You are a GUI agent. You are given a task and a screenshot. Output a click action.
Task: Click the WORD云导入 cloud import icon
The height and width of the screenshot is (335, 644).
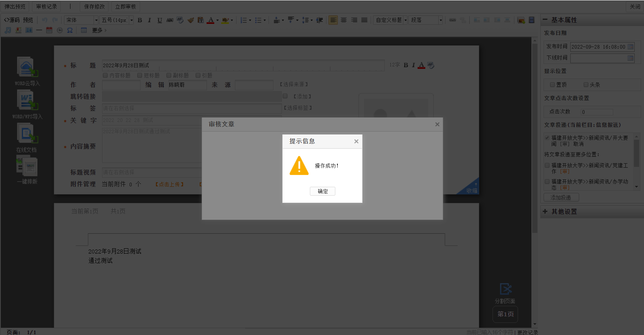tap(27, 67)
